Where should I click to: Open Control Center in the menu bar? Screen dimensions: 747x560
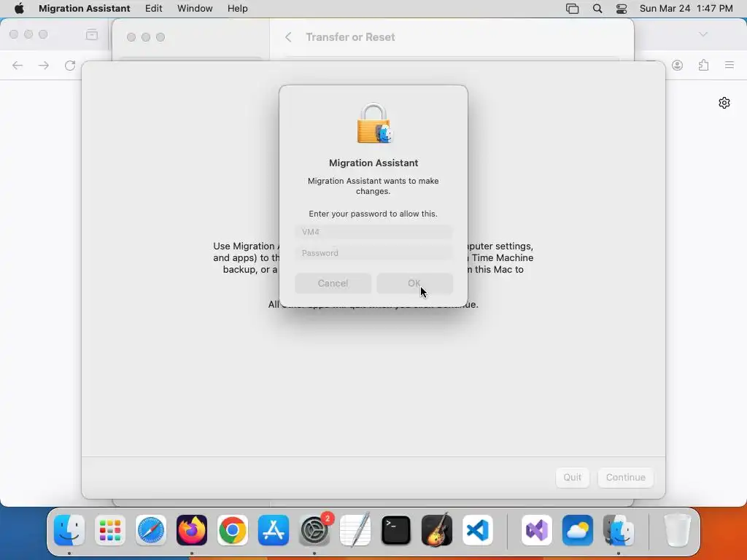click(622, 9)
